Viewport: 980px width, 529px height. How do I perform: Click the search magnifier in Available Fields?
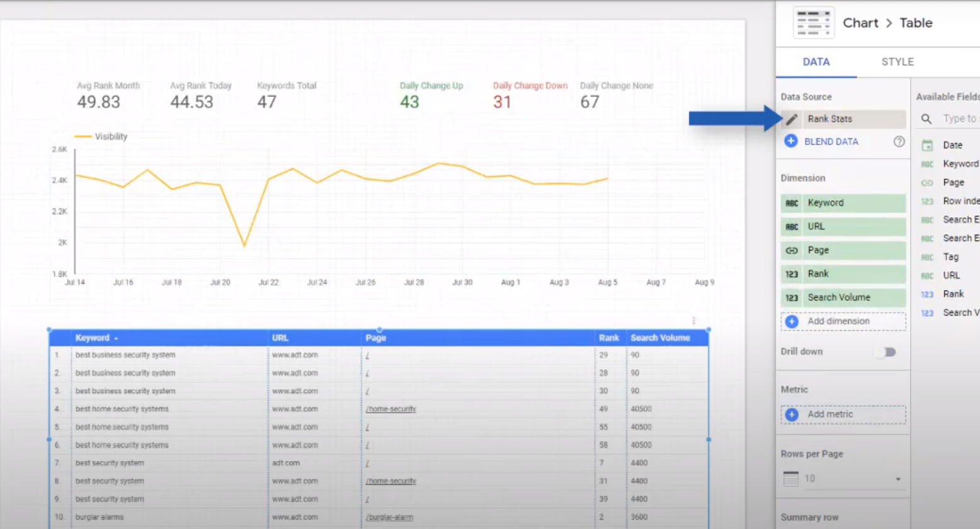[926, 119]
